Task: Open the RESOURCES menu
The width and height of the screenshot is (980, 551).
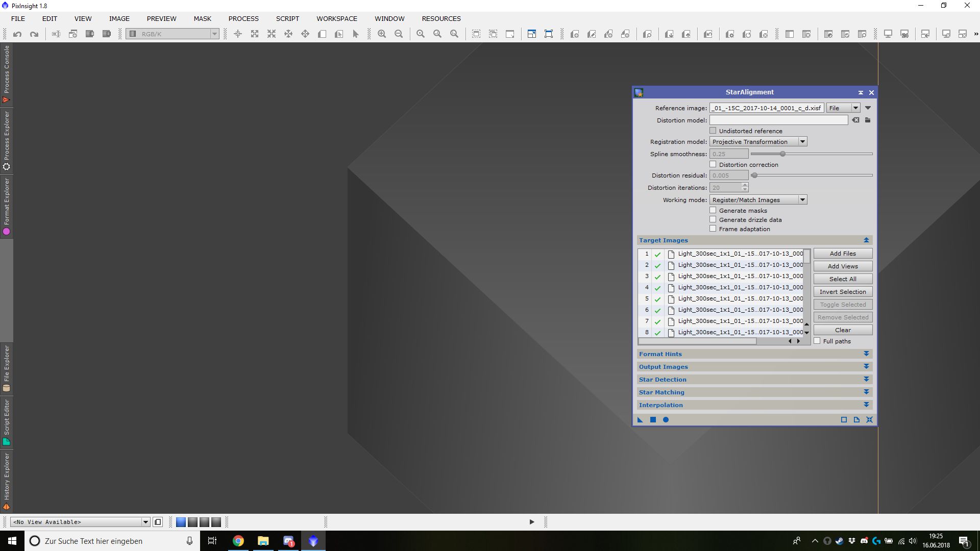Action: click(x=441, y=18)
